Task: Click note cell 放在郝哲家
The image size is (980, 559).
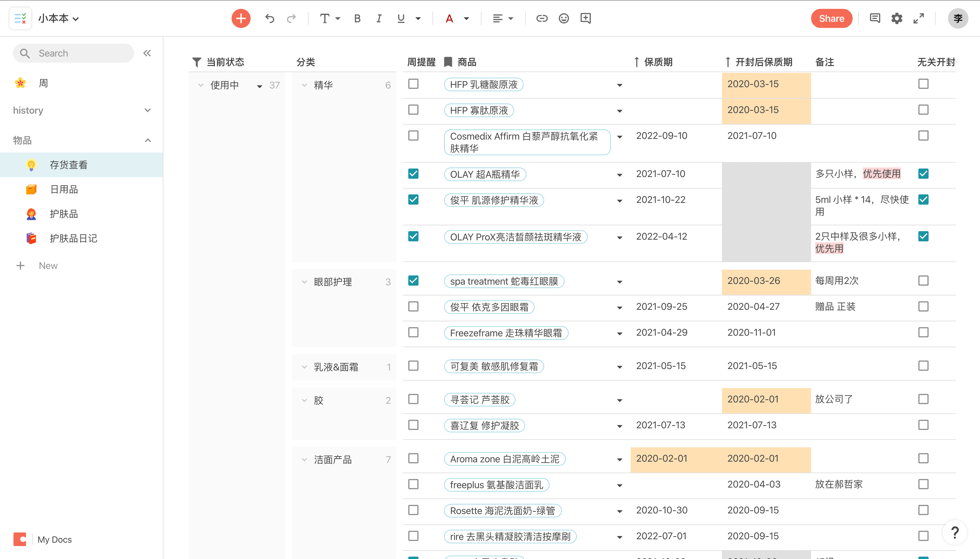Action: (x=839, y=484)
